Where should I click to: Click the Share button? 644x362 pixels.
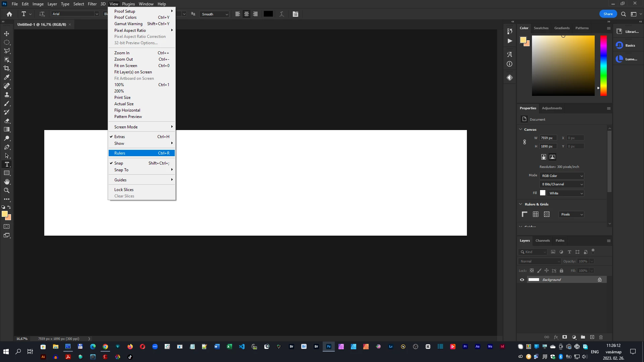(608, 14)
